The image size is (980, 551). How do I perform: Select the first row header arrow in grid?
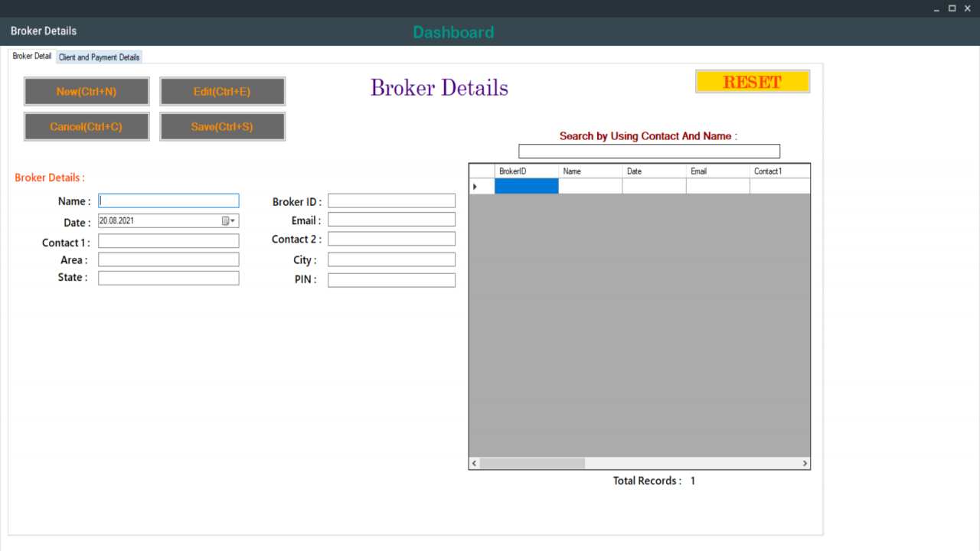pyautogui.click(x=482, y=186)
